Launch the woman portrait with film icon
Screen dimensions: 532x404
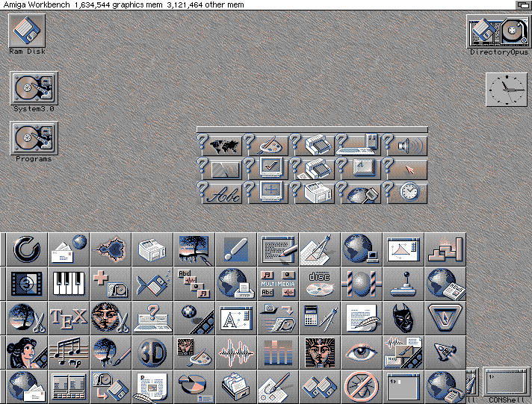click(x=27, y=352)
